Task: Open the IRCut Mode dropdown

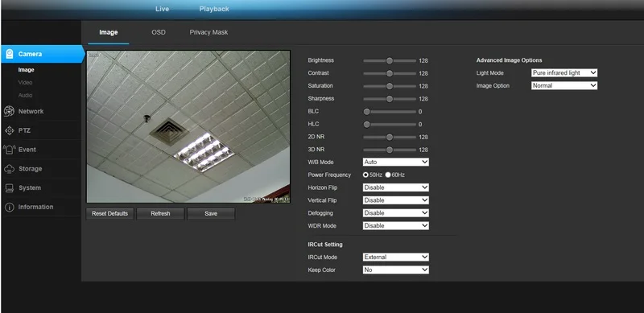Action: 396,257
